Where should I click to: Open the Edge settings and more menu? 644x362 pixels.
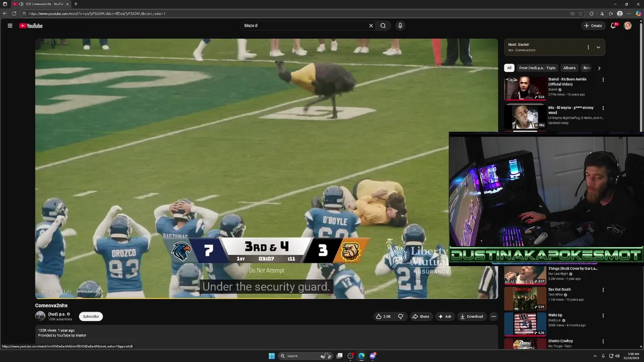[629, 14]
